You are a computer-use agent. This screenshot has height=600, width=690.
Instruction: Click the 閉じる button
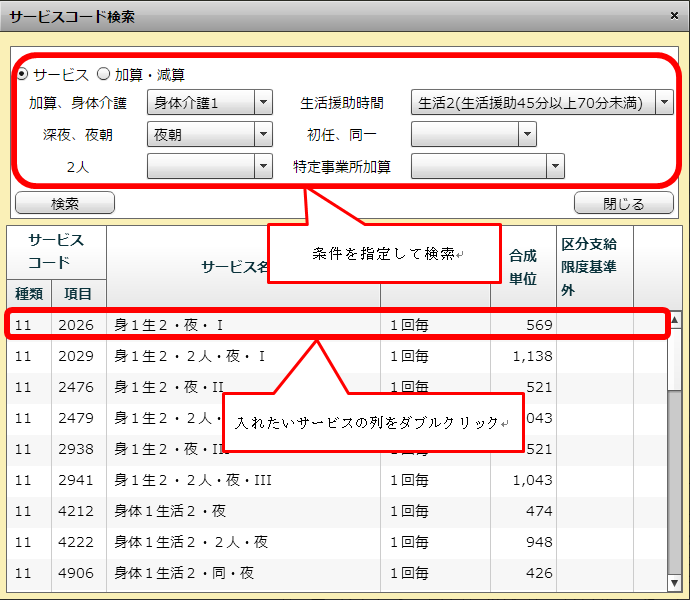point(624,203)
